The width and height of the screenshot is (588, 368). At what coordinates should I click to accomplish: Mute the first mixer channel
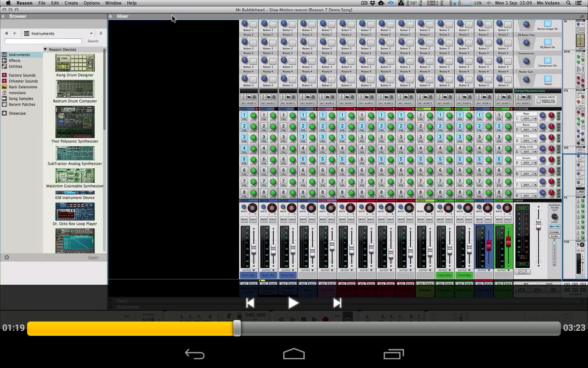[x=244, y=219]
